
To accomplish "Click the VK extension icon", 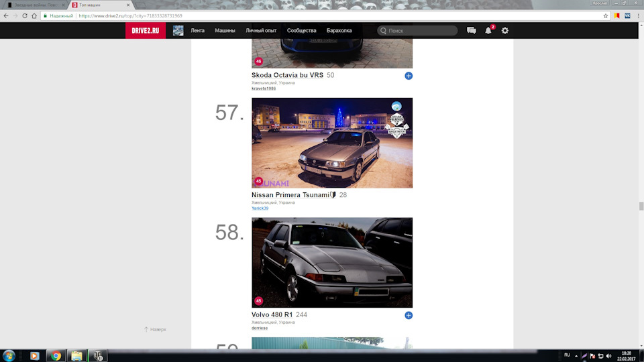I will 628,15.
